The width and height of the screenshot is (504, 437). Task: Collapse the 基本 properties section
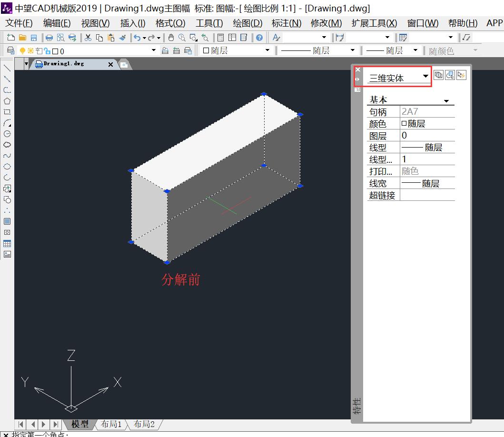446,101
